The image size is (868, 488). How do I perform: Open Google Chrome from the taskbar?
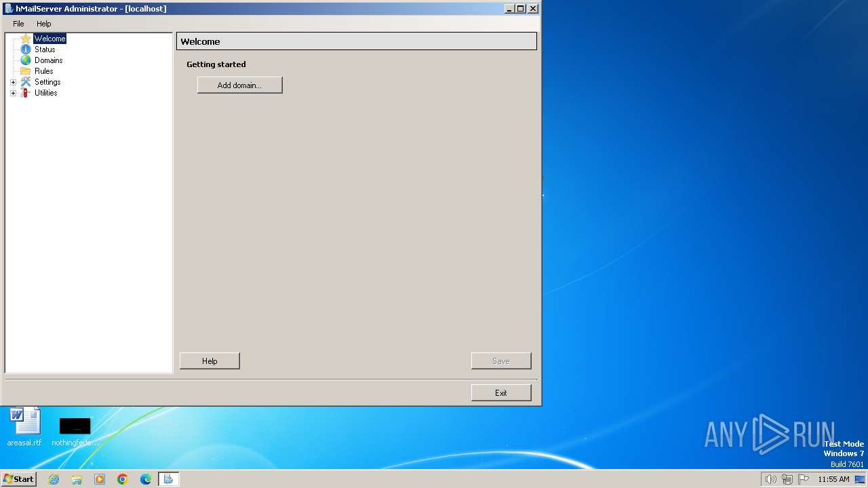pos(123,479)
